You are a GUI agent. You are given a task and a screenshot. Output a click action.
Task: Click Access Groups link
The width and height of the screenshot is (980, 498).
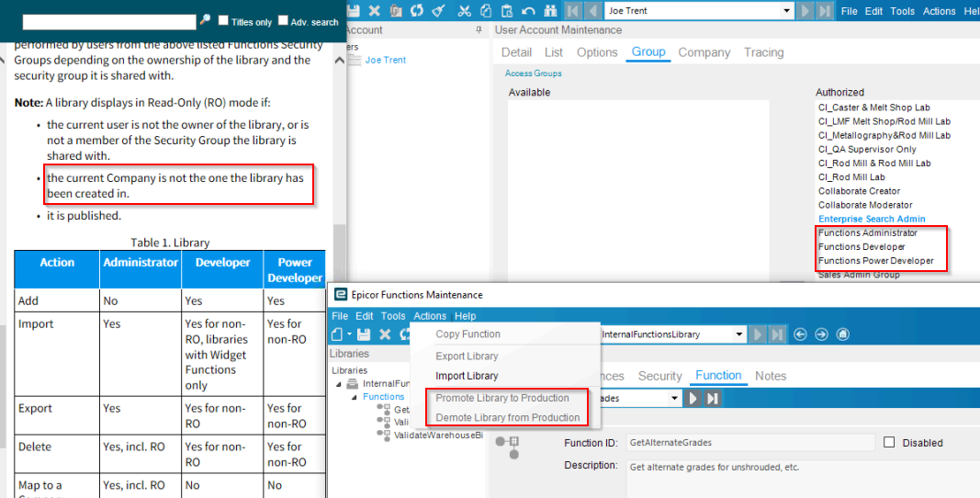coord(533,74)
